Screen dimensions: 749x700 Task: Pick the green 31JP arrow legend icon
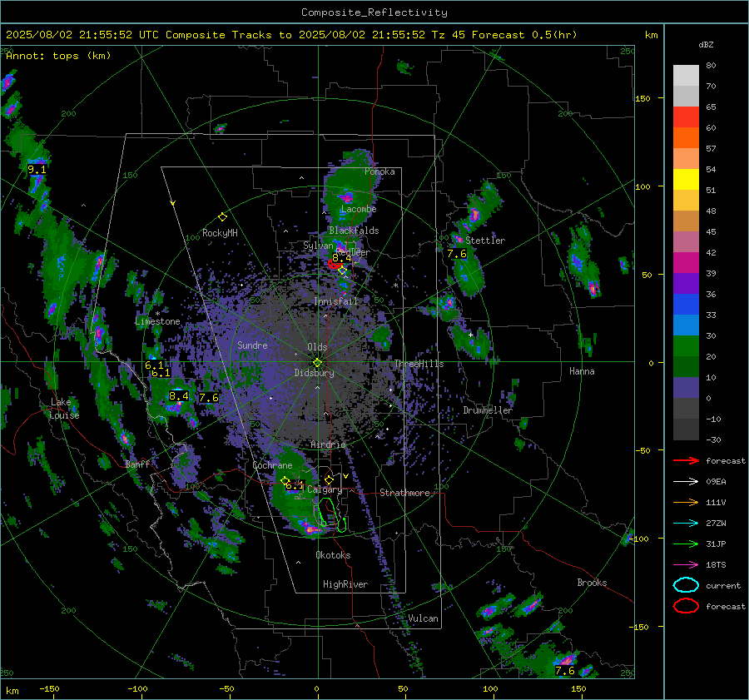pyautogui.click(x=686, y=544)
